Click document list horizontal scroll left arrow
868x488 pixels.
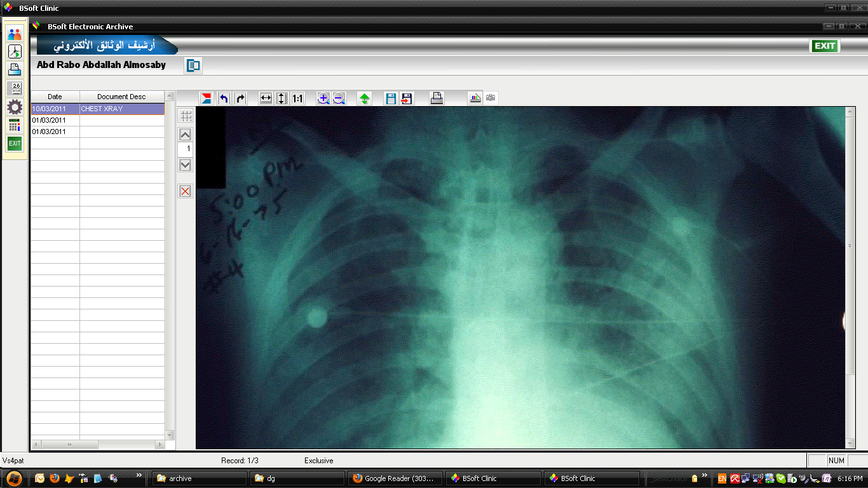(x=36, y=444)
